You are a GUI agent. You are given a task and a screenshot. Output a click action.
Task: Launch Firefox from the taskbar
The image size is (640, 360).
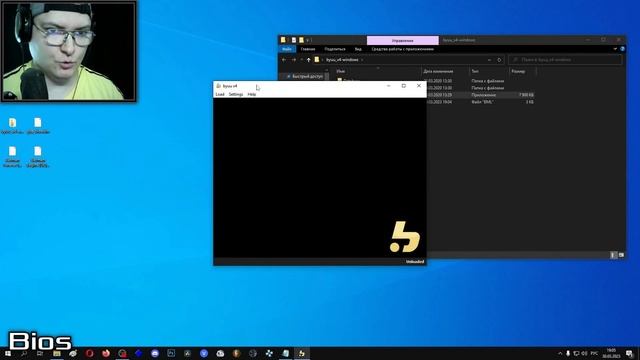point(106,353)
